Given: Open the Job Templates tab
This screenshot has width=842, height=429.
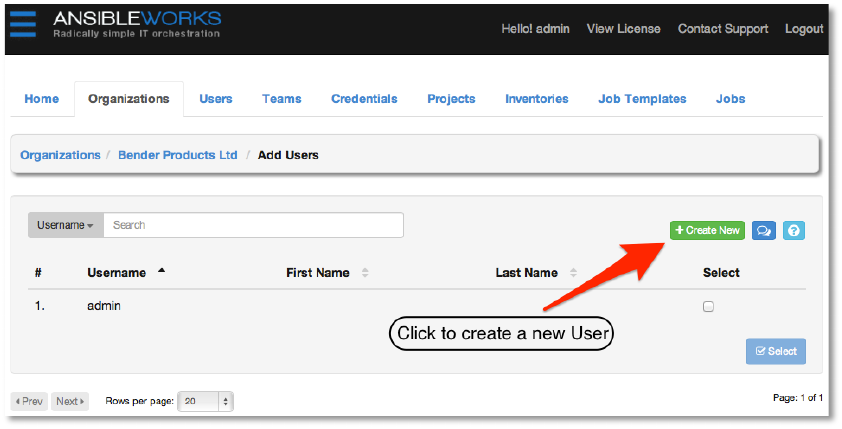Looking at the screenshot, I should coord(642,99).
